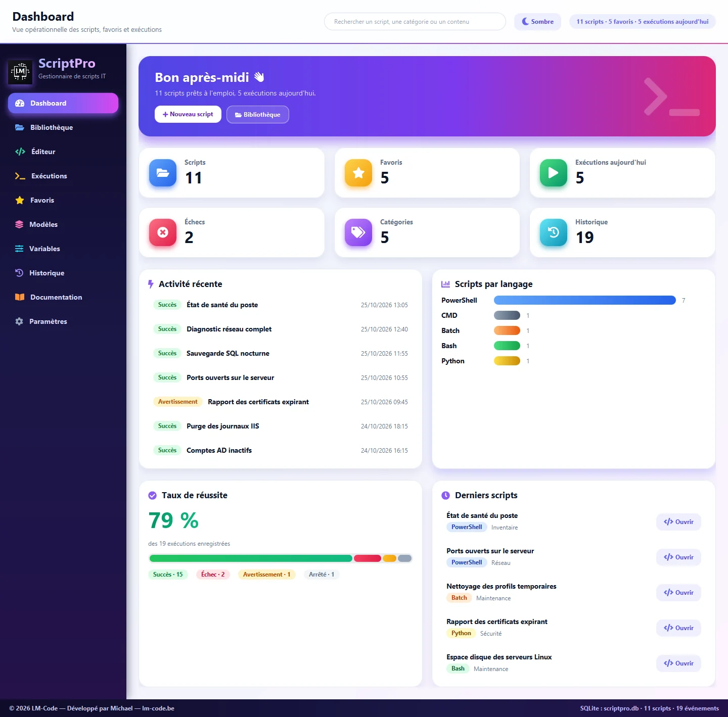Screen dimensions: 728x717
Task: Click the gear icon next to Paramètres
Action: click(19, 321)
